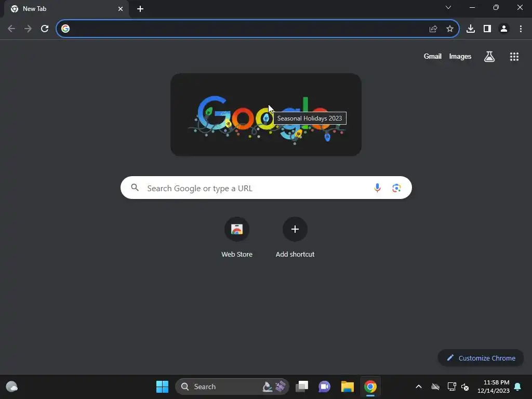Open Gmail link
This screenshot has height=399, width=532.
(433, 56)
